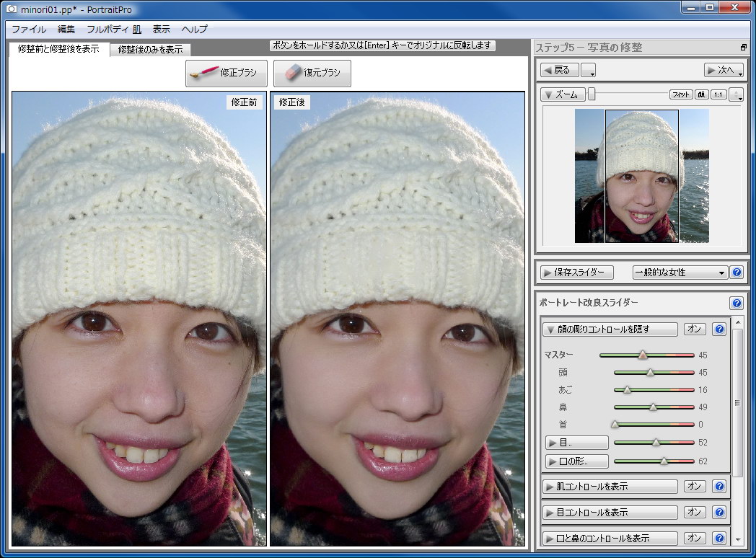
Task: Click the help icon next to 肌コントロールを表示
Action: click(x=718, y=487)
